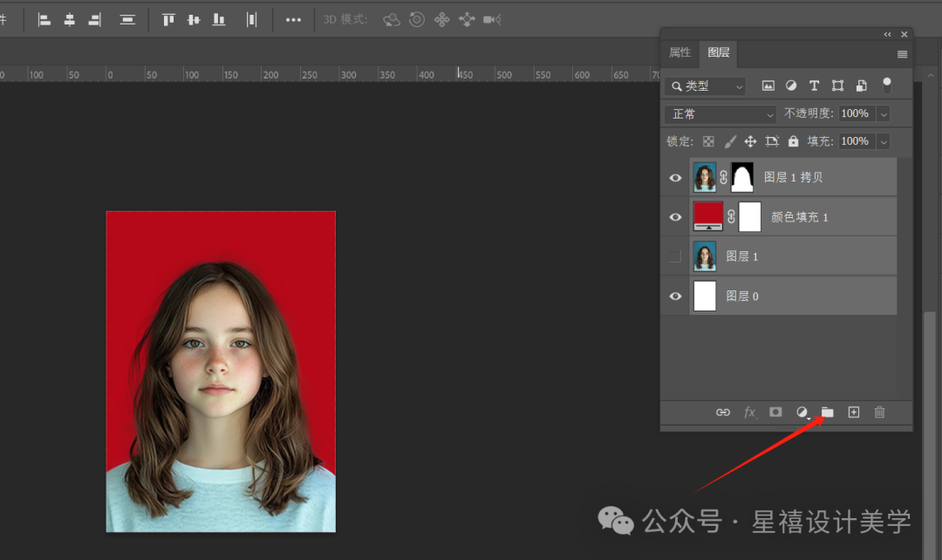Show the hidden 图层 1 layer
Screen dimensions: 942x560
click(x=675, y=256)
